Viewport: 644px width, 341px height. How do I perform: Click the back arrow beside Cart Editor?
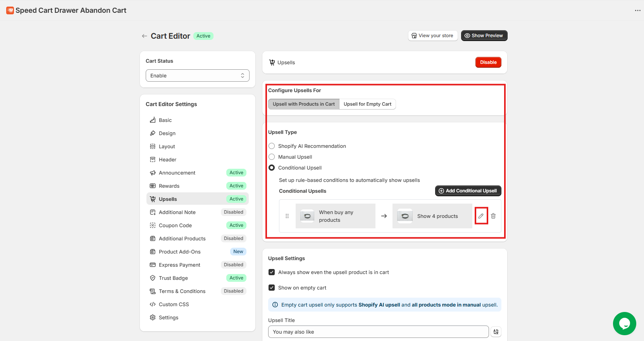click(x=144, y=36)
